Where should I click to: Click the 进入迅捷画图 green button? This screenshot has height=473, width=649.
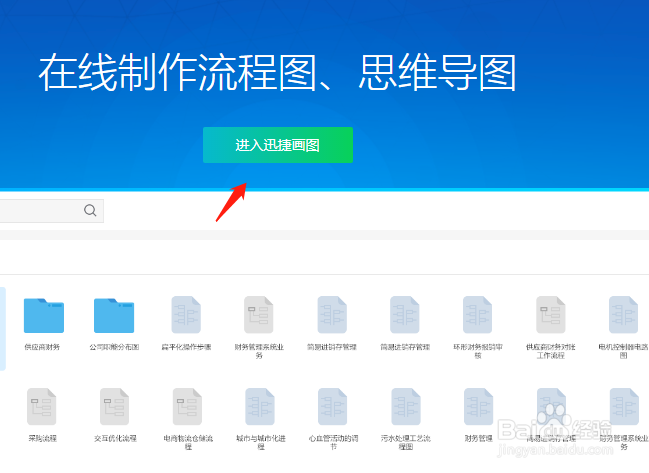pyautogui.click(x=278, y=145)
